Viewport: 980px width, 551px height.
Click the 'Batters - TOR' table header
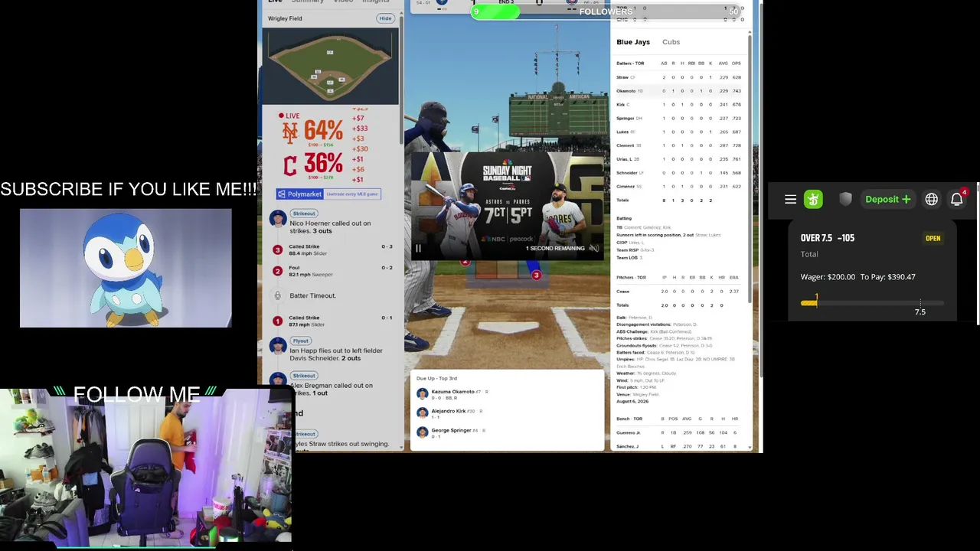[x=630, y=64]
